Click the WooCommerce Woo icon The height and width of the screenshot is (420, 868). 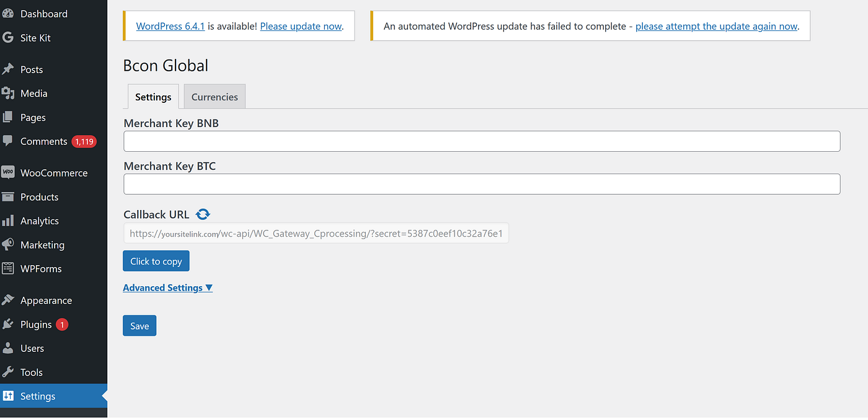(x=8, y=173)
